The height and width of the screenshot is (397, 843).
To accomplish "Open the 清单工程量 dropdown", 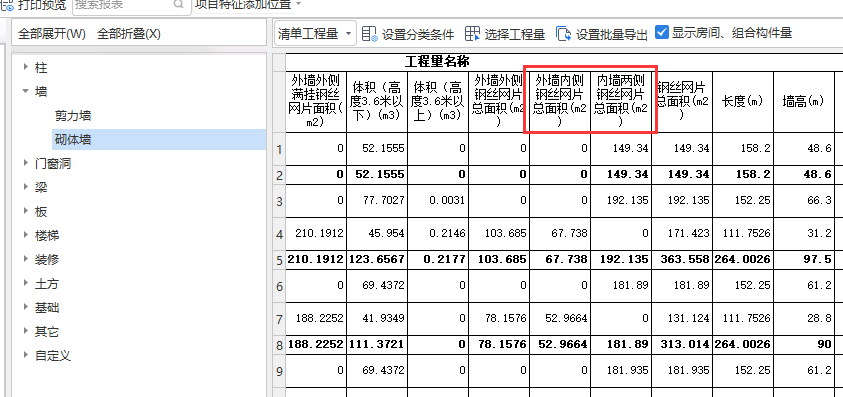I will click(315, 34).
